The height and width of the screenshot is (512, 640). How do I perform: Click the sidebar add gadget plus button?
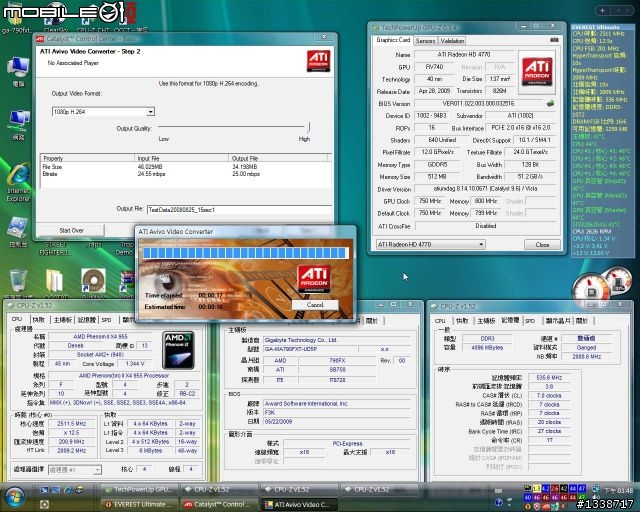coord(602,11)
